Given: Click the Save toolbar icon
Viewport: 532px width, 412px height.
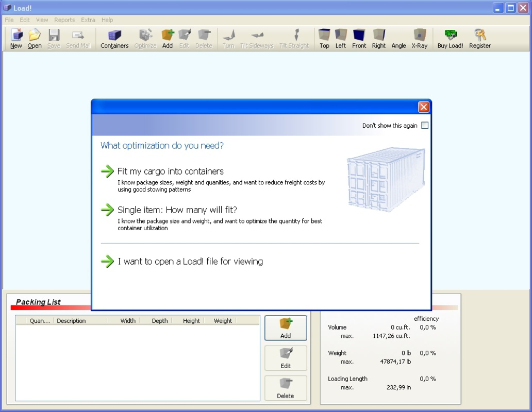Looking at the screenshot, I should tap(54, 39).
